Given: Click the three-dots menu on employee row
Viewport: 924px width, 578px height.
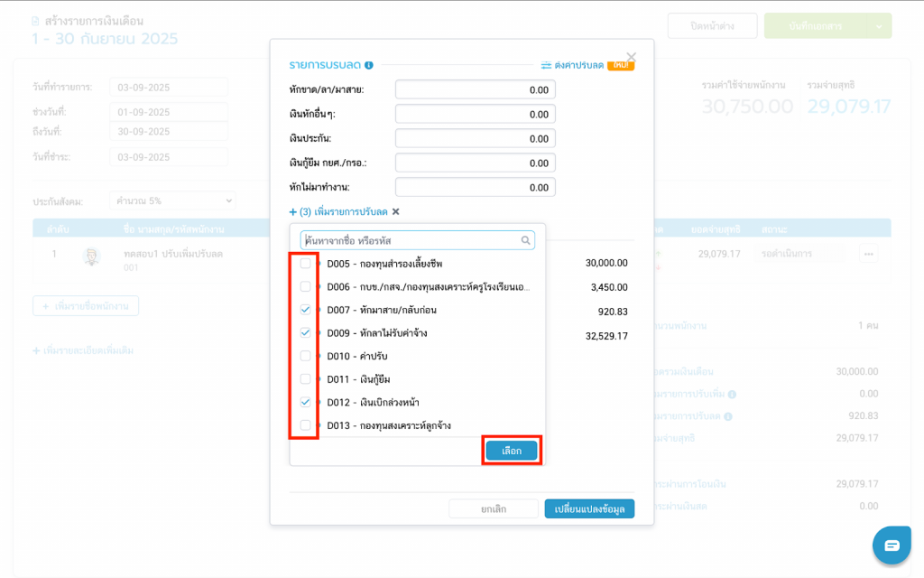Looking at the screenshot, I should click(868, 254).
